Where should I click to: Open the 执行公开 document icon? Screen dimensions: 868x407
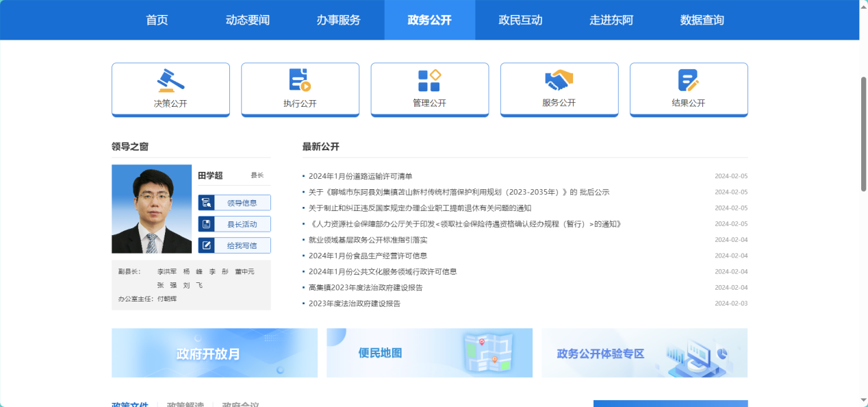click(300, 80)
